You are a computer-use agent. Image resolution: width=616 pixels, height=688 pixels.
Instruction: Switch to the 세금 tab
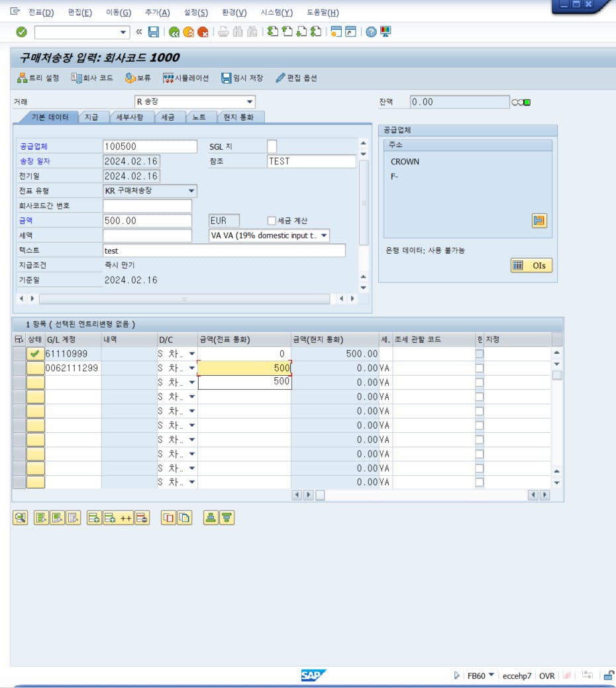tap(168, 117)
